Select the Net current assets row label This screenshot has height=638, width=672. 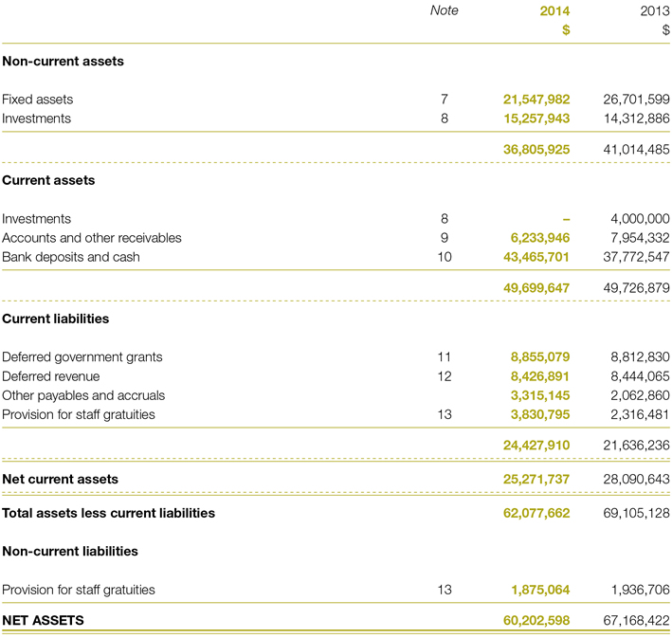pos(61,480)
